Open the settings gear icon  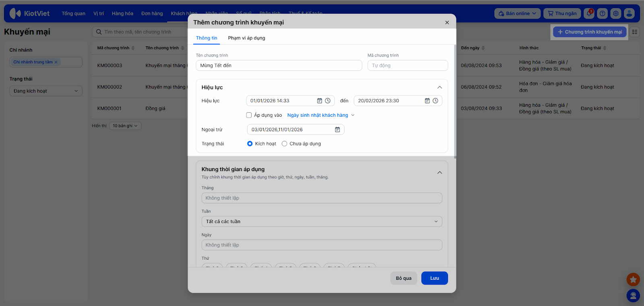[x=616, y=13]
